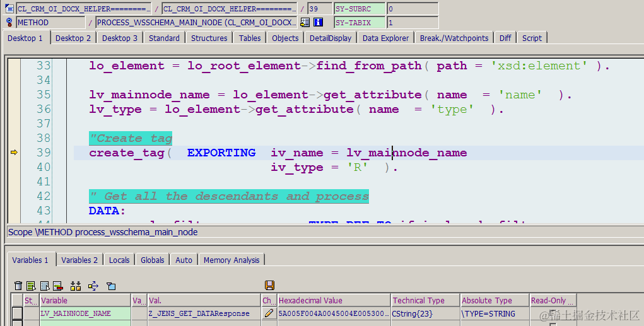Viewport: 644px width, 326px height.
Task: Click the green list icon next to trash
Action: coord(31,286)
